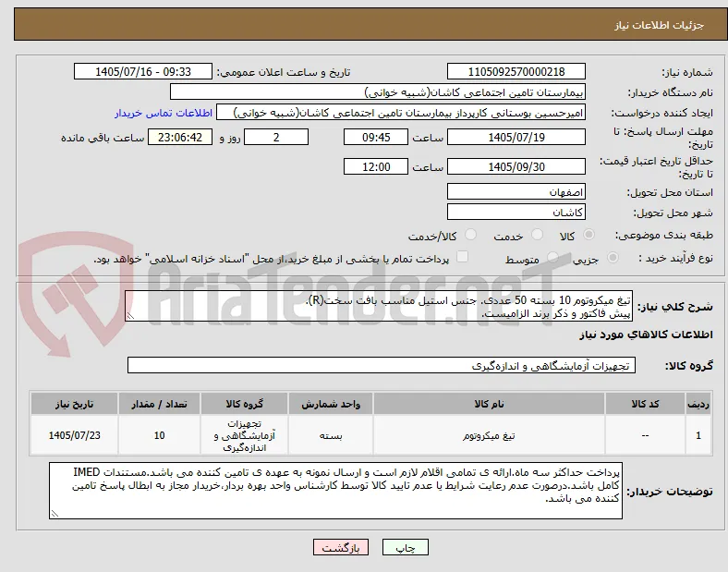
Task: Click the بازگشت back button
Action: pos(341,548)
